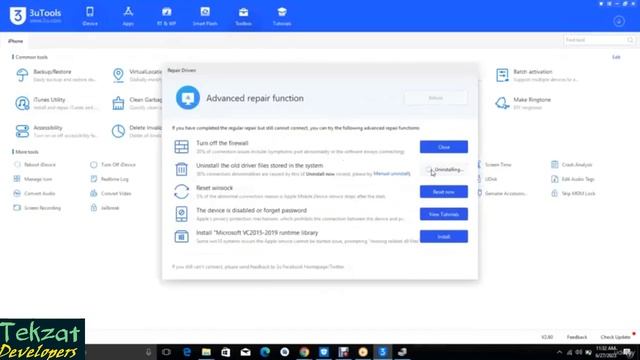Open the Tutorials section in top navigation
The width and height of the screenshot is (640, 360).
pos(282,16)
